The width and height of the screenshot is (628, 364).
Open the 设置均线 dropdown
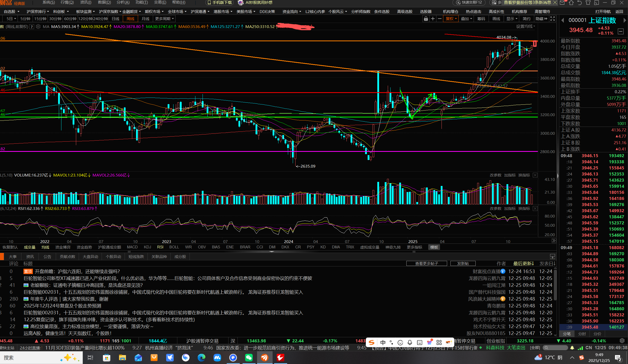525,26
